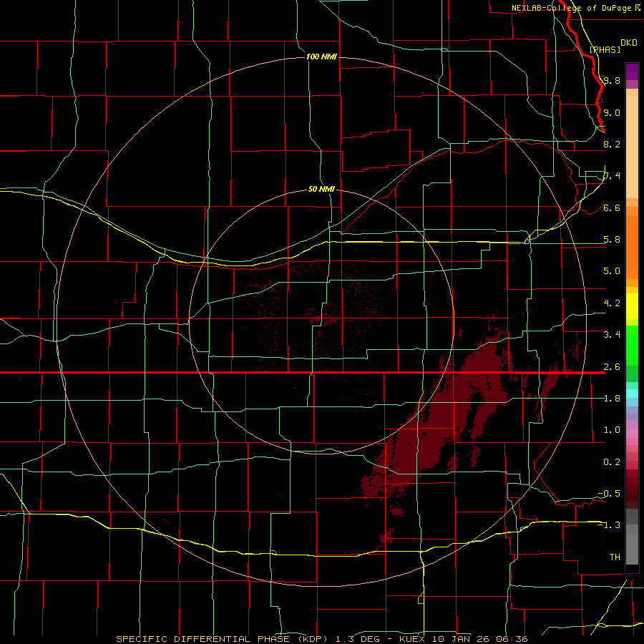Select the 0.2 legend value
The image size is (644, 644).
point(612,462)
